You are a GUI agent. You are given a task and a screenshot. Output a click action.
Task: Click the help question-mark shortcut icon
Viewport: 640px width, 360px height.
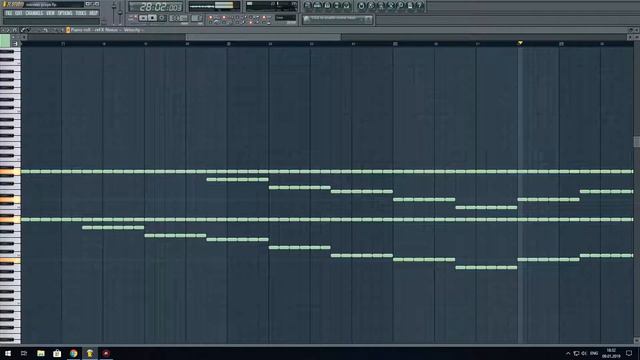pos(420,5)
